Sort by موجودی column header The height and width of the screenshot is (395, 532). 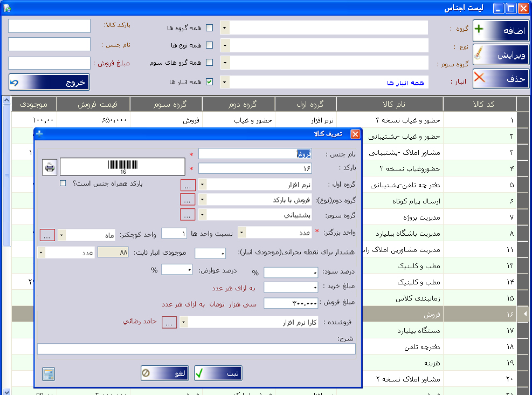(34, 104)
